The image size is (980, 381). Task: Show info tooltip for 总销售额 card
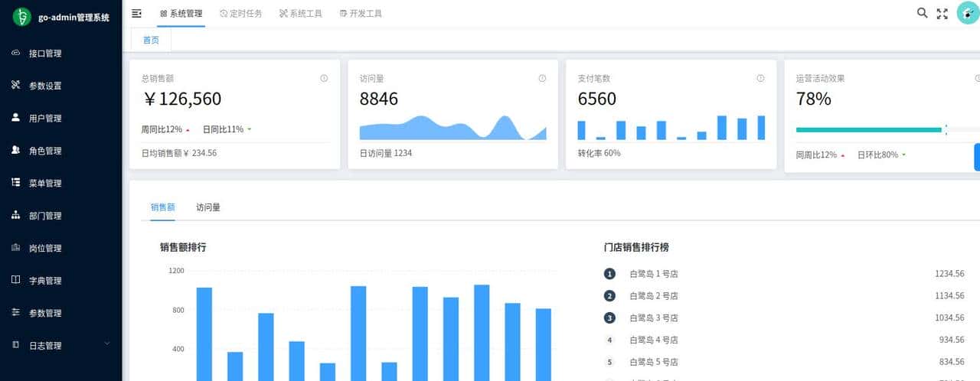(x=324, y=78)
